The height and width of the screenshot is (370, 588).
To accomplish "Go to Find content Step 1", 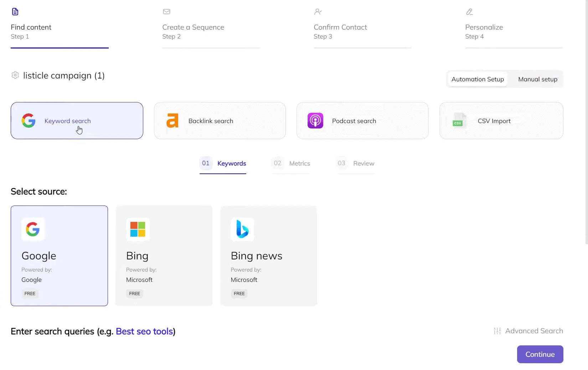I will 60,29.
